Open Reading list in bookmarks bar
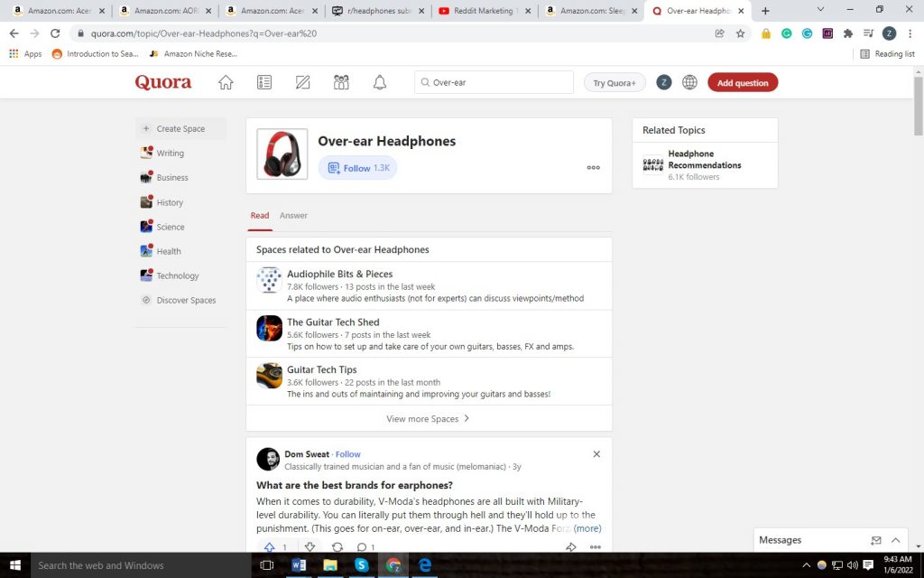Viewport: 924px width, 578px height. pyautogui.click(x=888, y=53)
